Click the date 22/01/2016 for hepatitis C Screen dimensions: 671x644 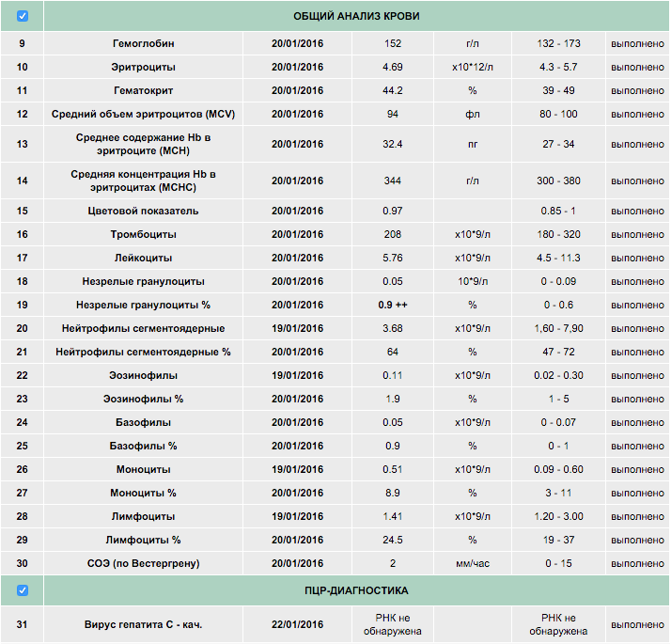[297, 625]
